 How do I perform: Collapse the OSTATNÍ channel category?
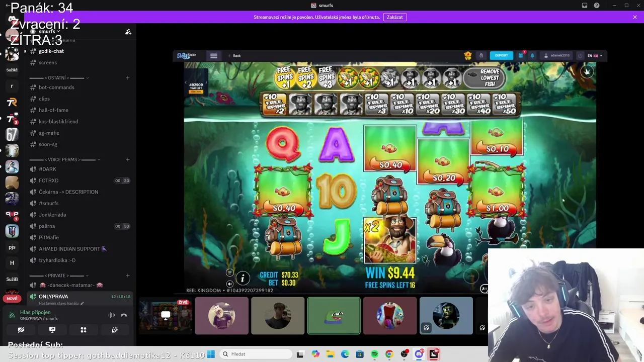[59, 78]
